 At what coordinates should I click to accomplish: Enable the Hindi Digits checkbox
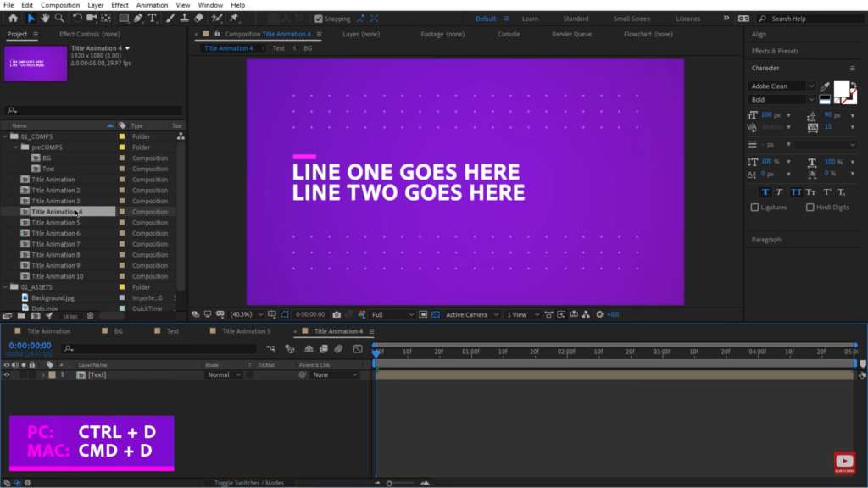810,208
